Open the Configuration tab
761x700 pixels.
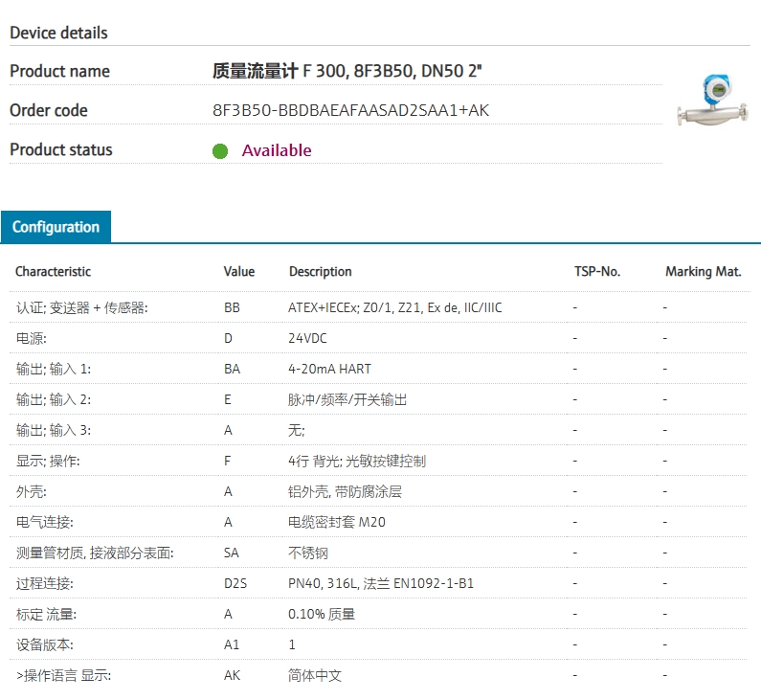click(x=56, y=227)
